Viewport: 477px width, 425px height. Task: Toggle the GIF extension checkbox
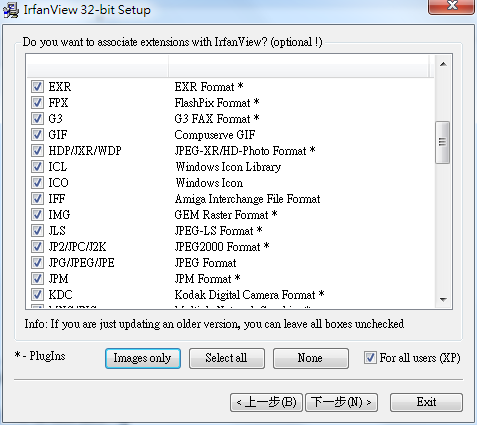[x=37, y=135]
